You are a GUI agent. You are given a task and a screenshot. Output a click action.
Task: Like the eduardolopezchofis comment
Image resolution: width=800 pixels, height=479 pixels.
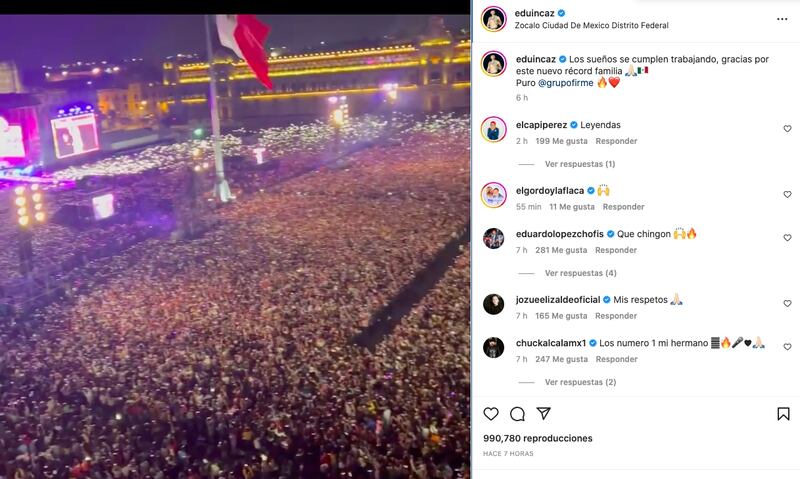click(787, 238)
